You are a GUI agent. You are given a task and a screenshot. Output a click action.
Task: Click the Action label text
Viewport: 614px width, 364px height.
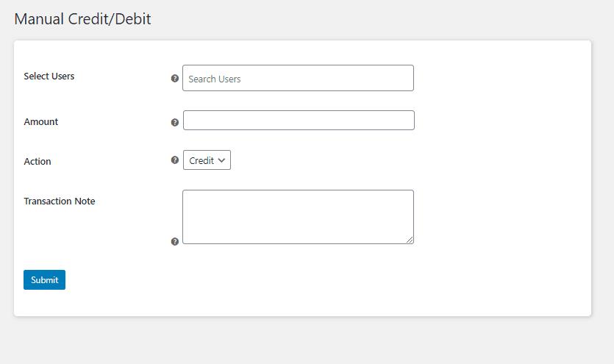pos(38,161)
